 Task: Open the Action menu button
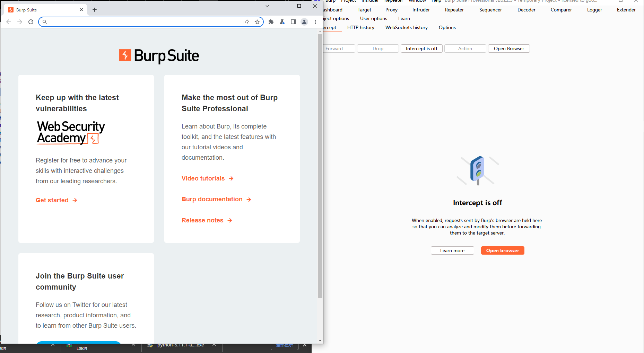pyautogui.click(x=465, y=48)
